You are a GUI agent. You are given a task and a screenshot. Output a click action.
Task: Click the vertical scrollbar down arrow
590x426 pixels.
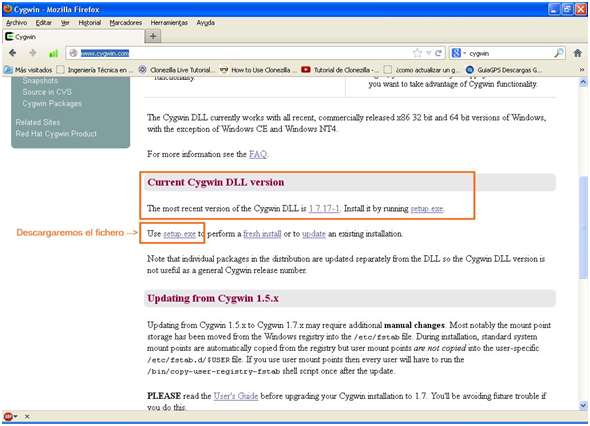pos(583,405)
